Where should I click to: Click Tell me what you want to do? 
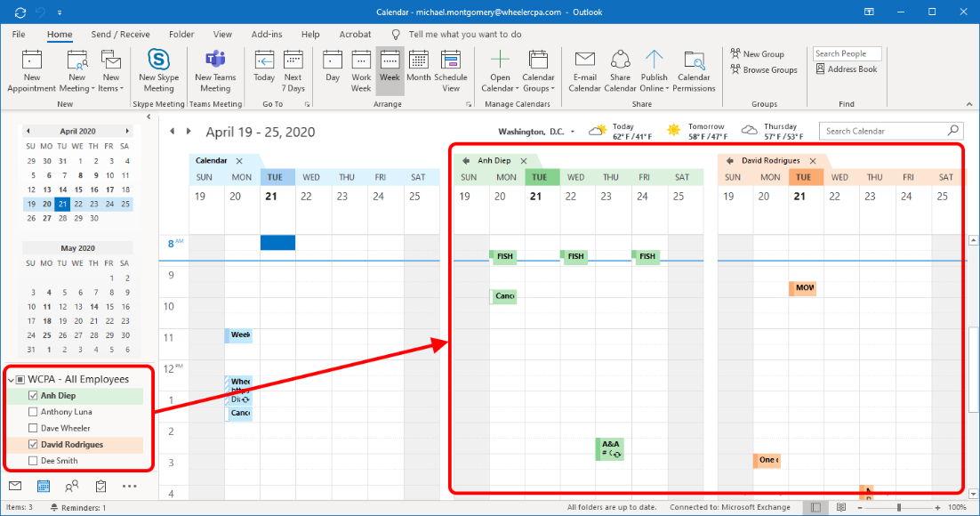464,35
